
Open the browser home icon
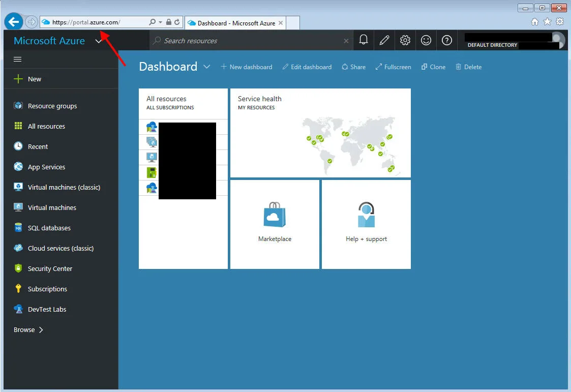pos(534,22)
